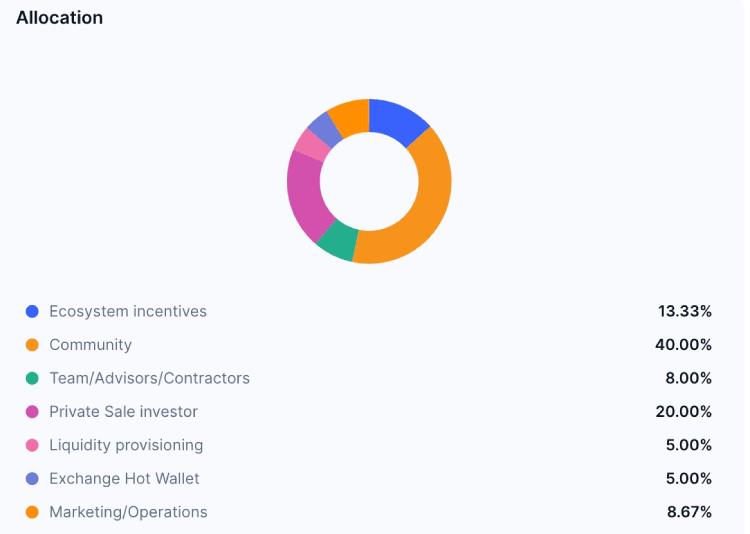Click the blue Ecosystem incentives donut segment

[x=398, y=120]
